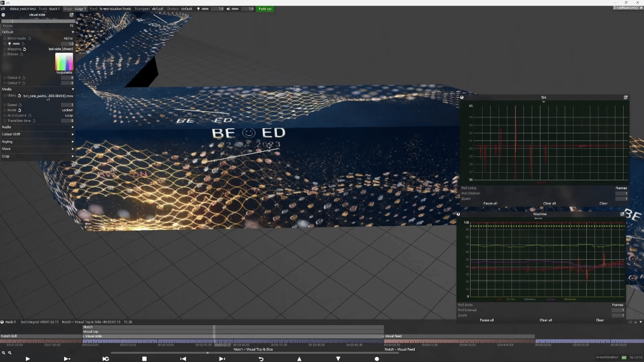The image size is (644, 362).
Task: Stop timeline playback
Action: click(x=144, y=359)
